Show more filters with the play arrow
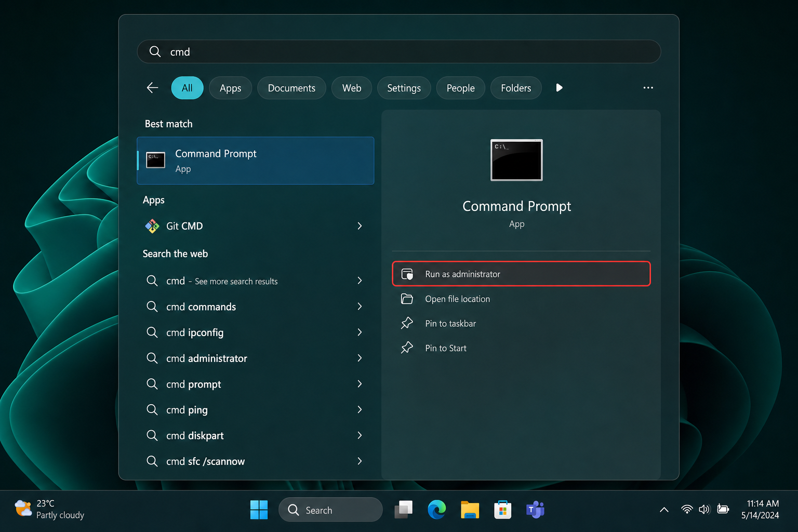 pos(559,88)
